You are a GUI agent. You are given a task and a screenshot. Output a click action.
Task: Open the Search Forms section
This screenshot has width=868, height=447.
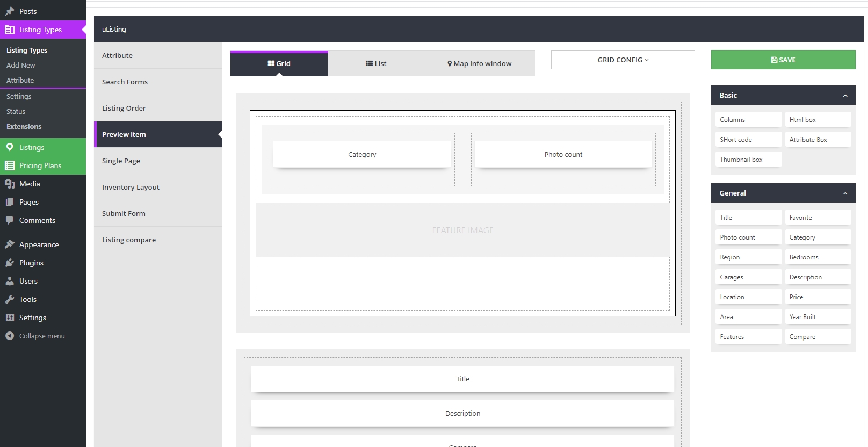pos(158,82)
